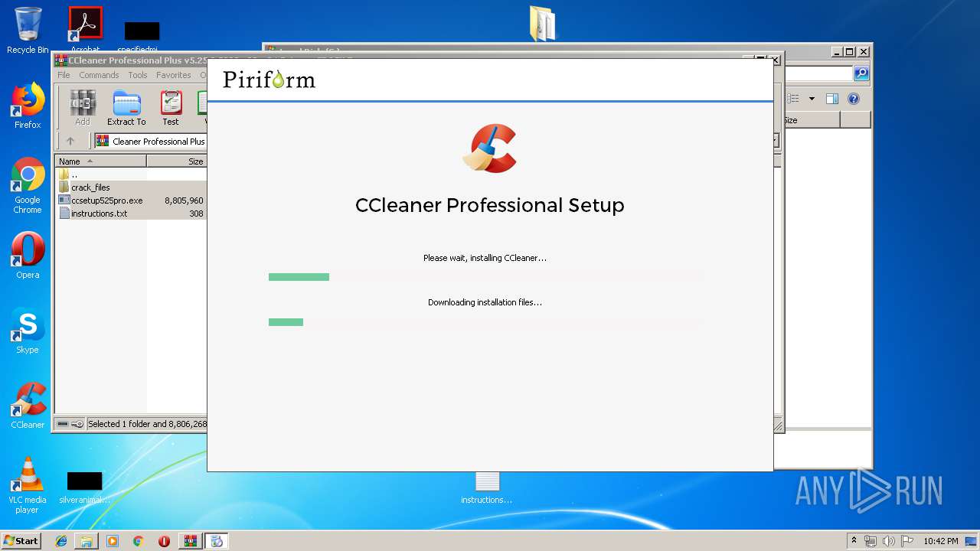The width and height of the screenshot is (980, 551).
Task: Switch to the CCleaner installer taskbar button
Action: 217,541
